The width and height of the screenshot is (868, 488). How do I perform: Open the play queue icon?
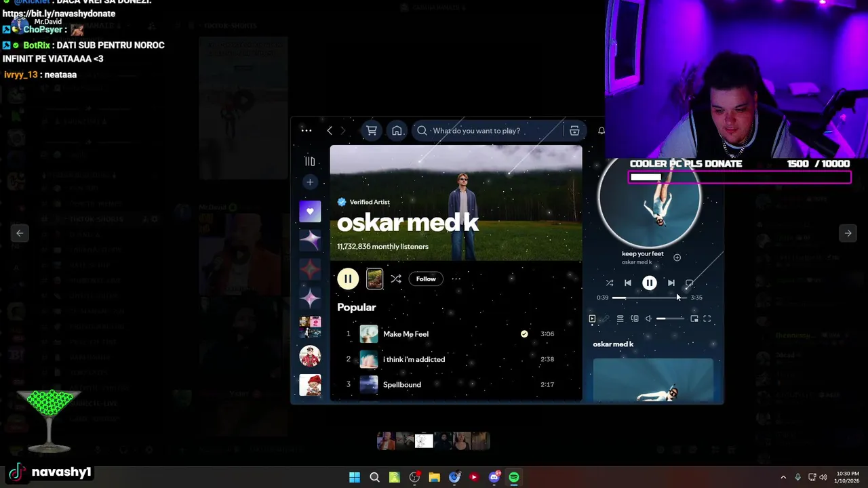(620, 319)
